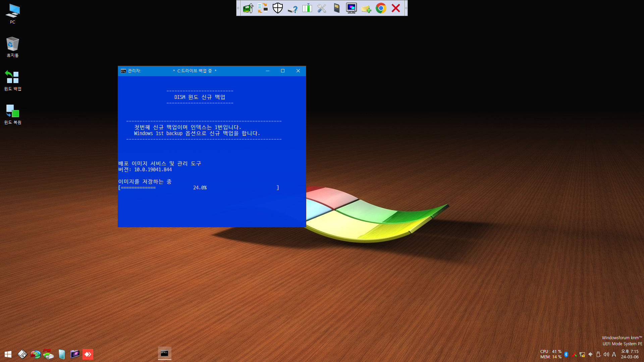Click the DISM 윈도 신규 백업 heading
The height and width of the screenshot is (362, 644).
200,97
